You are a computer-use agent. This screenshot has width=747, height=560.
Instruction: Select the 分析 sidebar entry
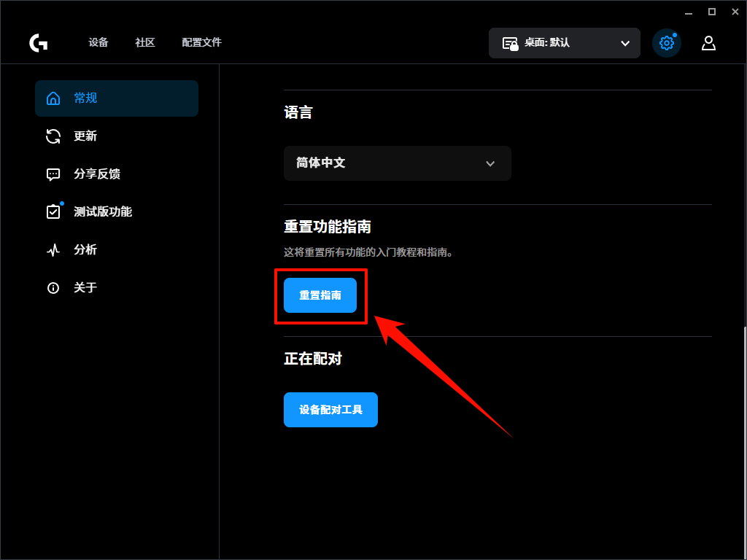point(84,249)
